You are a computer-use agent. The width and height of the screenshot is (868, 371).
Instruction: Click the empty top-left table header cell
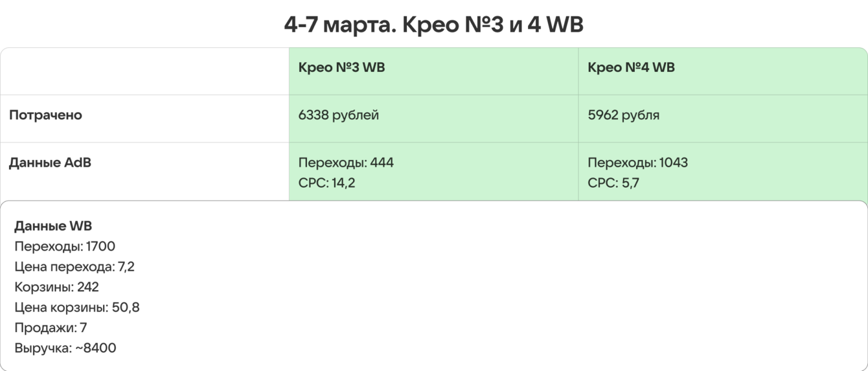144,71
